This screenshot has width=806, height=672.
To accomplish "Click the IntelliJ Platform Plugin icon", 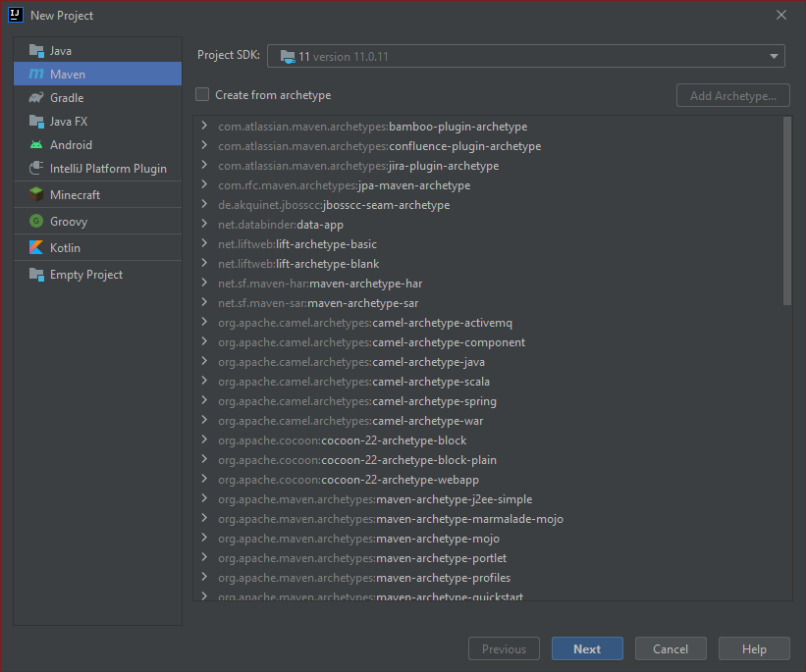I will tap(36, 168).
